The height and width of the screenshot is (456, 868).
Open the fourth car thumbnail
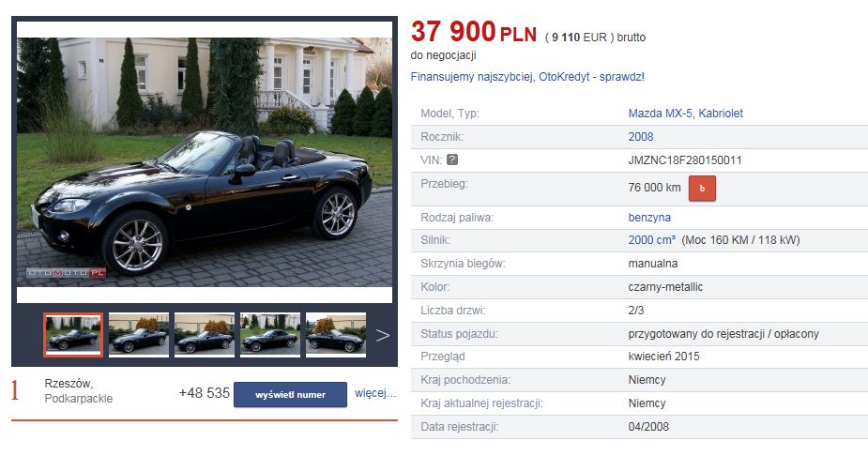coord(270,335)
